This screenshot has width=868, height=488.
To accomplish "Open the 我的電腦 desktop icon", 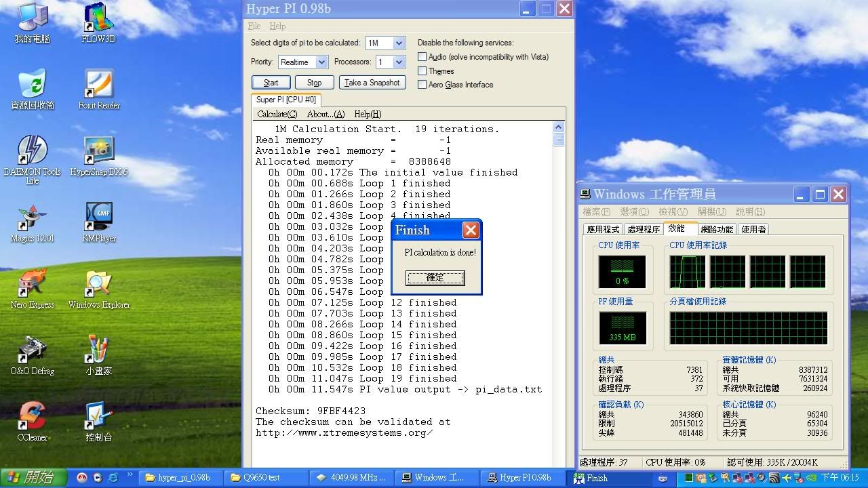I will pyautogui.click(x=32, y=23).
